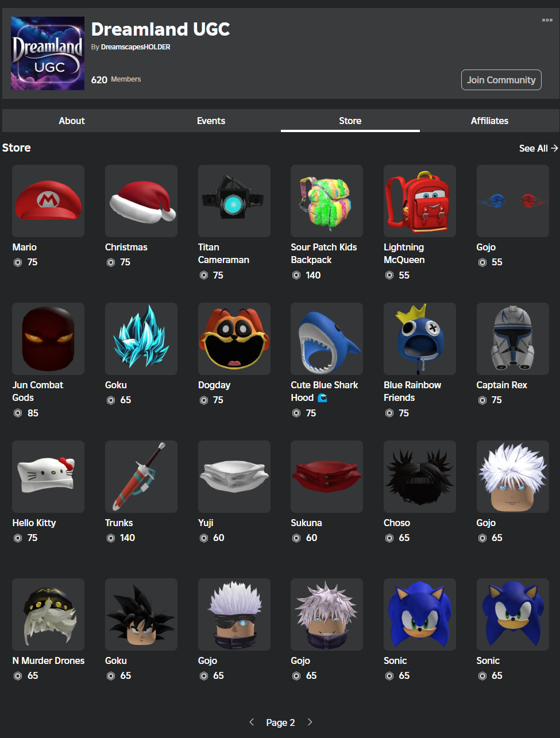The width and height of the screenshot is (560, 738).
Task: Click the Choso item title
Action: [x=397, y=523]
